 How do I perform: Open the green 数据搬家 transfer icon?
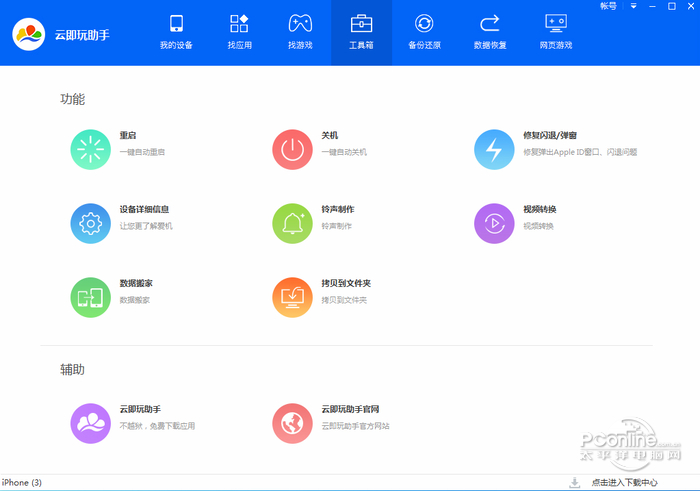(91, 298)
